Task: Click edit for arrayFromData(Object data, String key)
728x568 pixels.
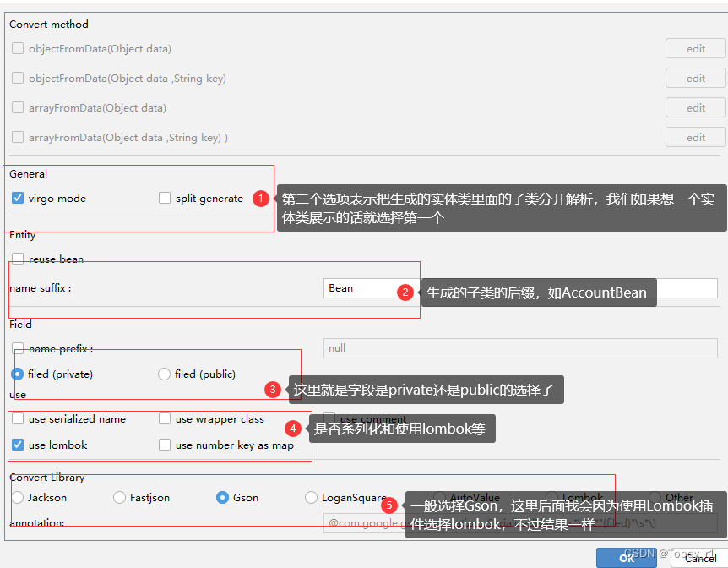Action: (696, 137)
